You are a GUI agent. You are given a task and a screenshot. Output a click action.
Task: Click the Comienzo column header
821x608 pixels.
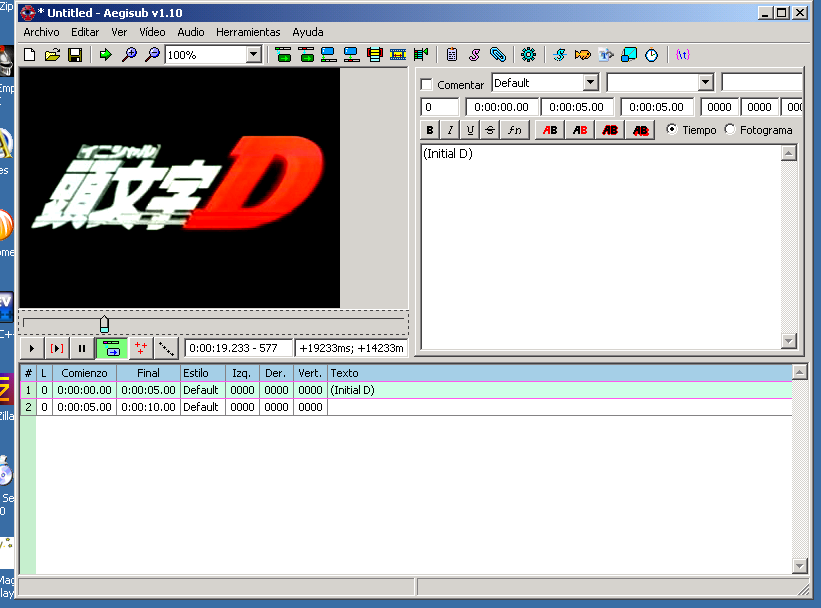click(84, 373)
